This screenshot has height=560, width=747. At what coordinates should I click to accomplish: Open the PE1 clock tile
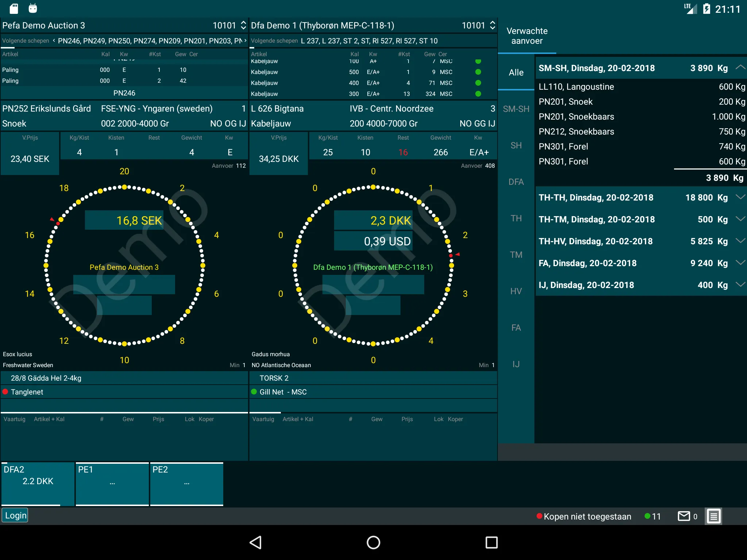click(x=112, y=484)
